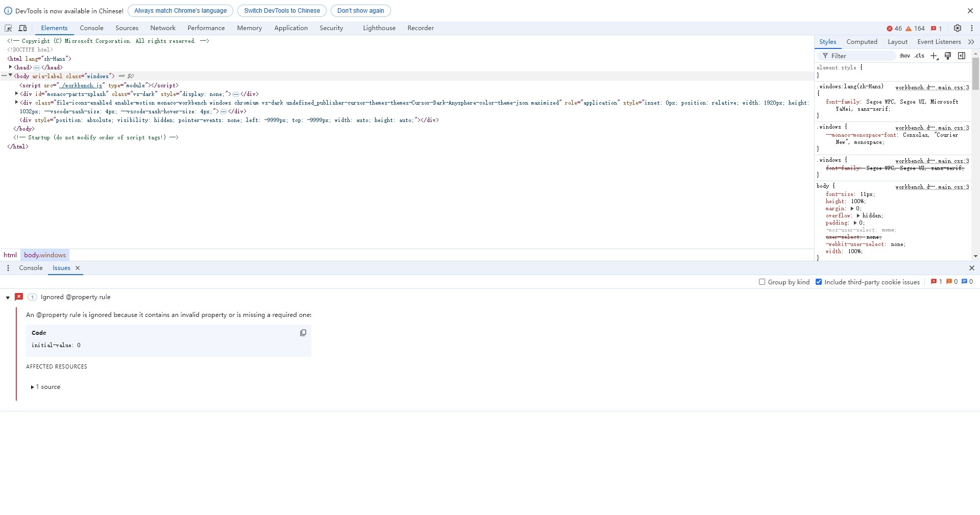Enable Group by kind checkbox
The width and height of the screenshot is (980, 515).
pyautogui.click(x=762, y=282)
